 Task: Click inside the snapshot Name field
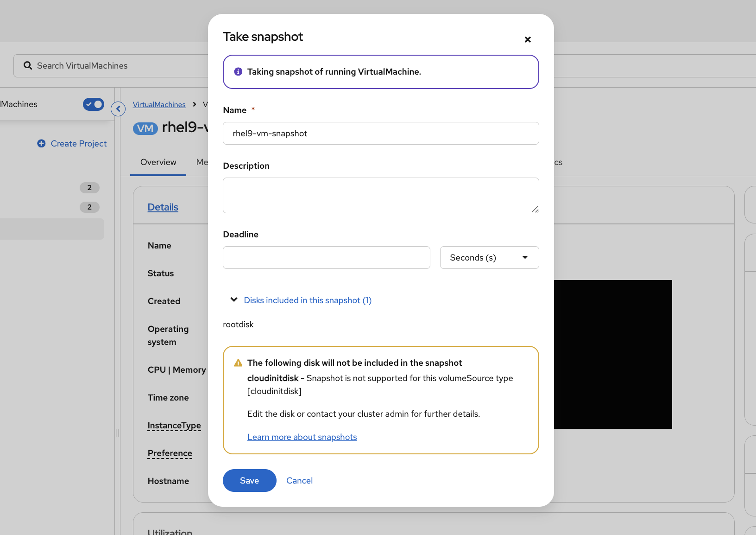click(381, 133)
